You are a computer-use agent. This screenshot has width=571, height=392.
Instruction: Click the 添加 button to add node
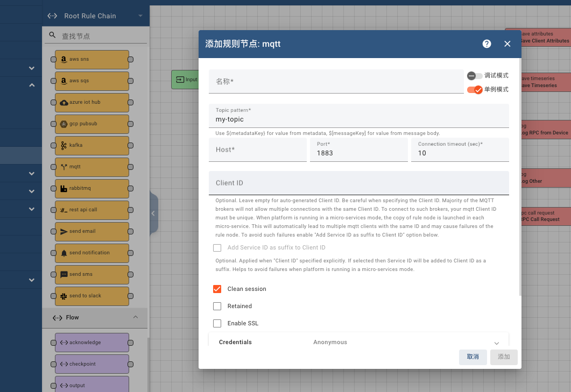coord(503,357)
